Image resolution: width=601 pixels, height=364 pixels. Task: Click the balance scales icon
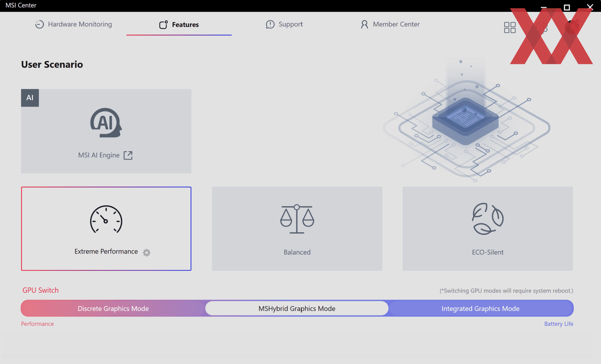[297, 219]
